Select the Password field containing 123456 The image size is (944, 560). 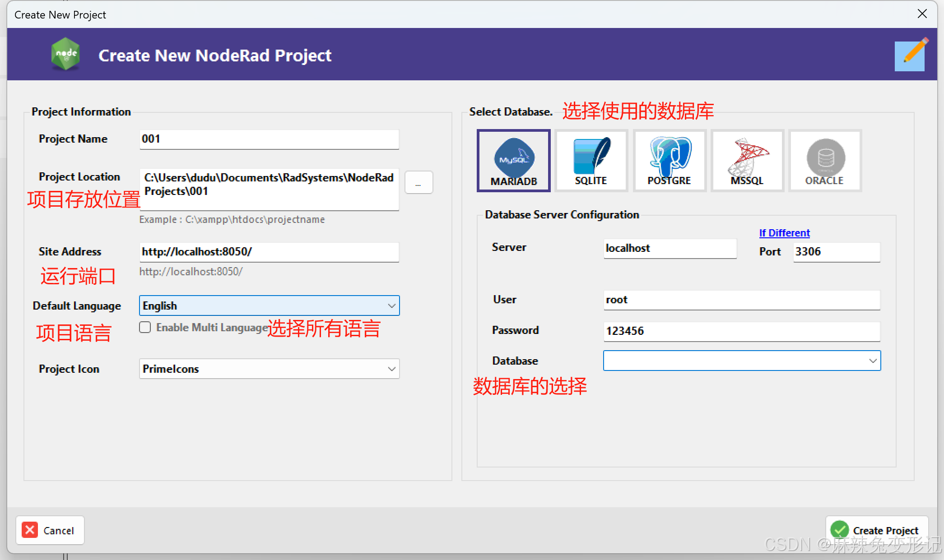[x=741, y=331]
